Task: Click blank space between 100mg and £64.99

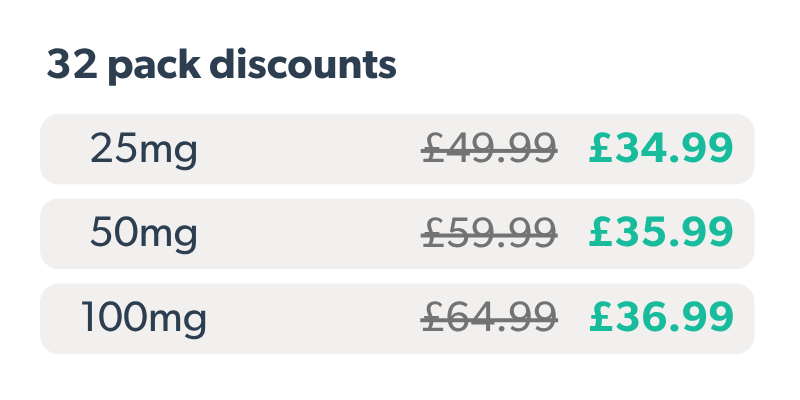Action: pos(310,319)
